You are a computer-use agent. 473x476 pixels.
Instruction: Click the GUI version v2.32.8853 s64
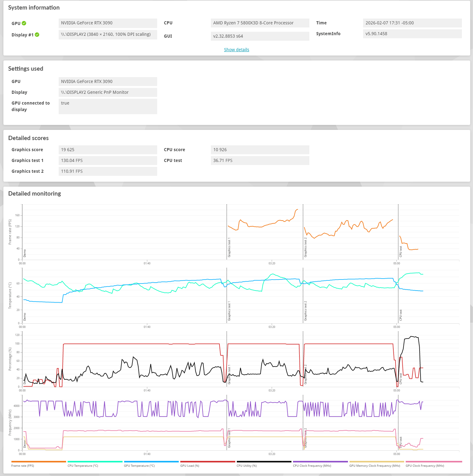(x=260, y=36)
